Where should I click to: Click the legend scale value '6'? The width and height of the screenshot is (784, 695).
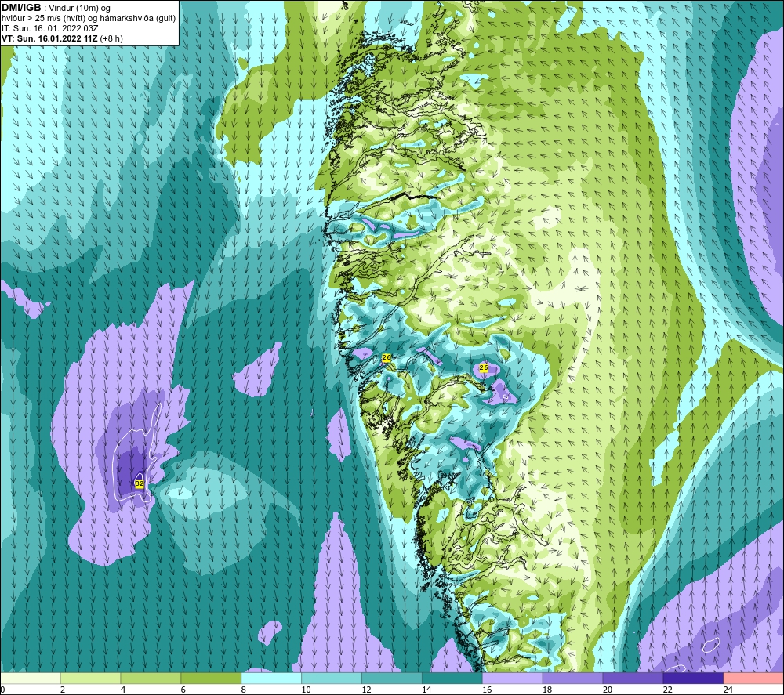pos(183,690)
